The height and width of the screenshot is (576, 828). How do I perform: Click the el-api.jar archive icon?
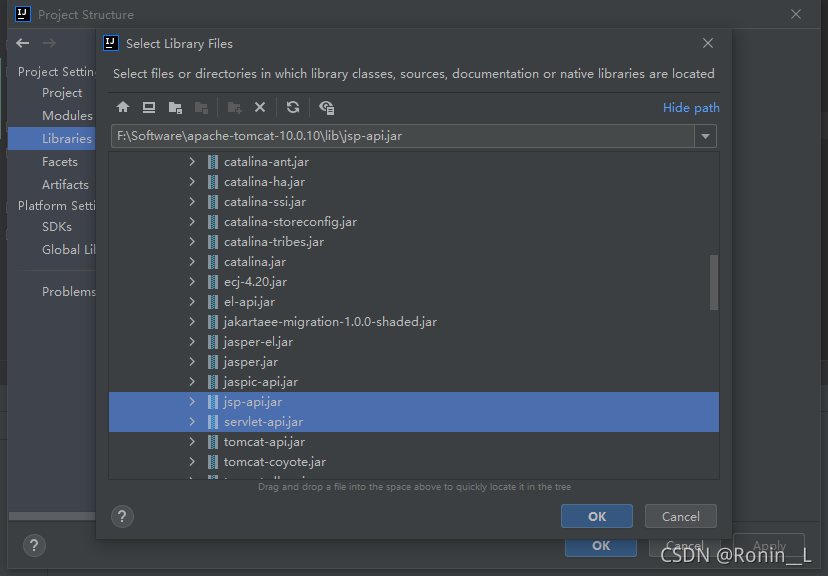click(213, 302)
